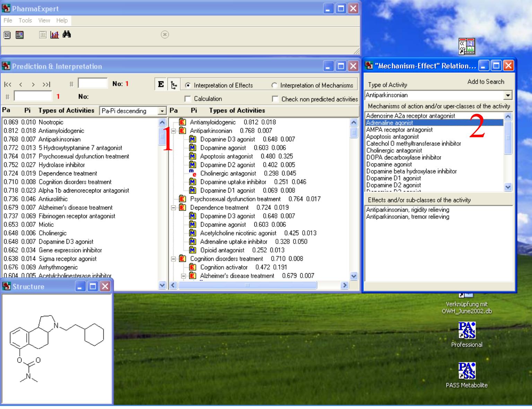Select PASS Metabolite desktop icon
This screenshot has width=532, height=409.
pyautogui.click(x=467, y=375)
